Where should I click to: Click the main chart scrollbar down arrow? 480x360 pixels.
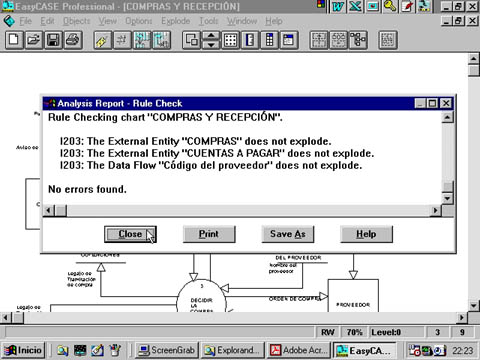[474, 305]
